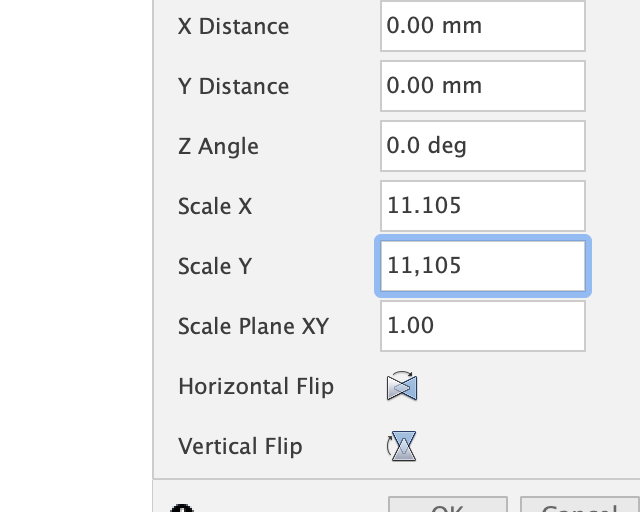Select the Scale X value field
Screen dimensions: 640x512
tap(482, 206)
